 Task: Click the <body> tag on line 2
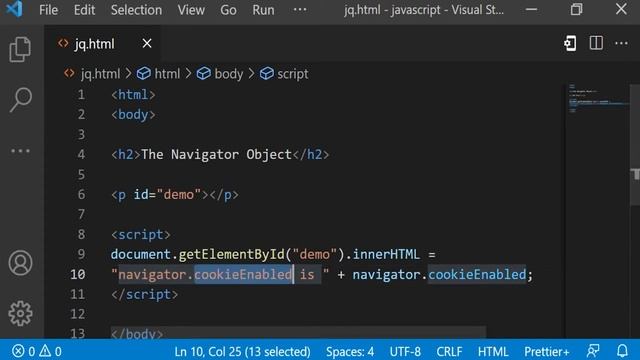(x=133, y=115)
